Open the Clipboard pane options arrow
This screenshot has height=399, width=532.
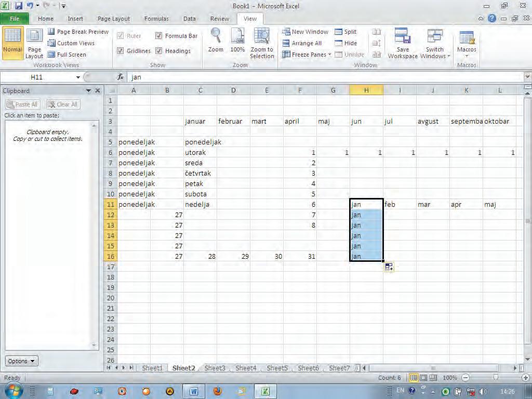[88, 90]
